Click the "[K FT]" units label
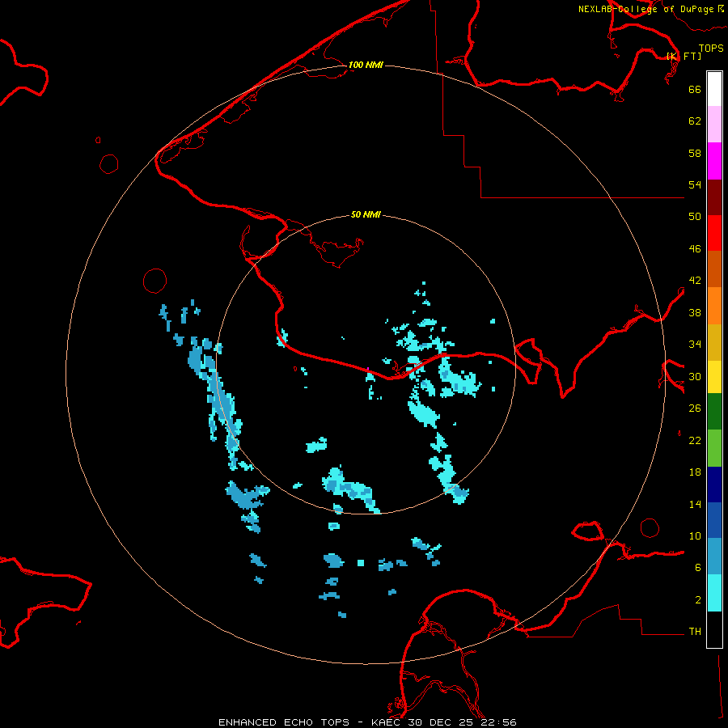The height and width of the screenshot is (728, 728). (684, 56)
